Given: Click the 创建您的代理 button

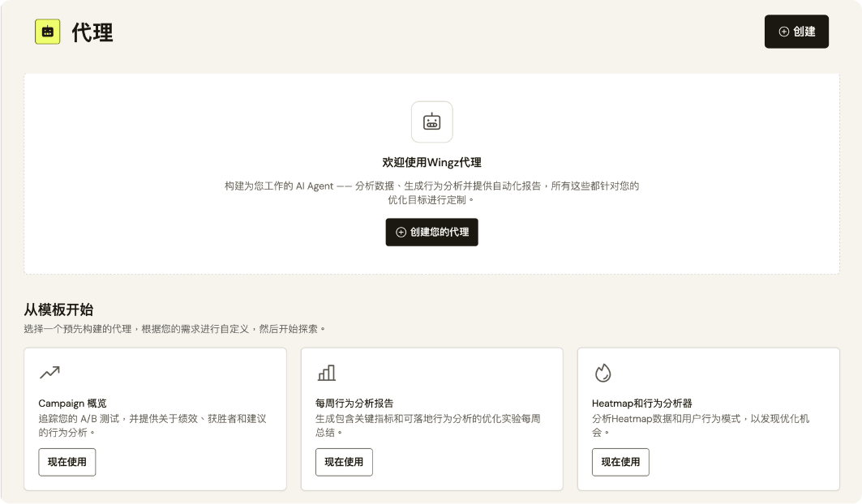Looking at the screenshot, I should [432, 232].
